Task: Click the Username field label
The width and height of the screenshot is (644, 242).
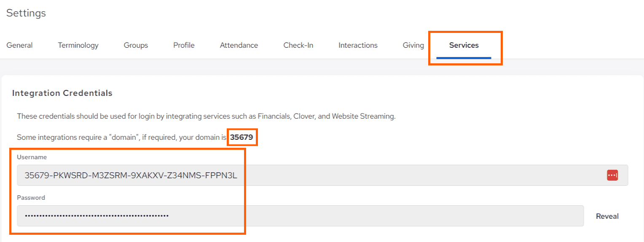Action: click(x=32, y=157)
